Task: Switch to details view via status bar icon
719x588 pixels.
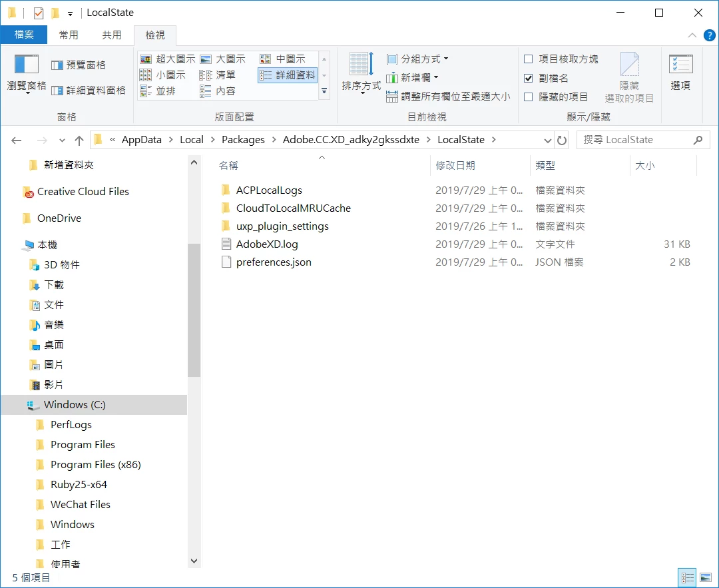Action: coord(687,578)
